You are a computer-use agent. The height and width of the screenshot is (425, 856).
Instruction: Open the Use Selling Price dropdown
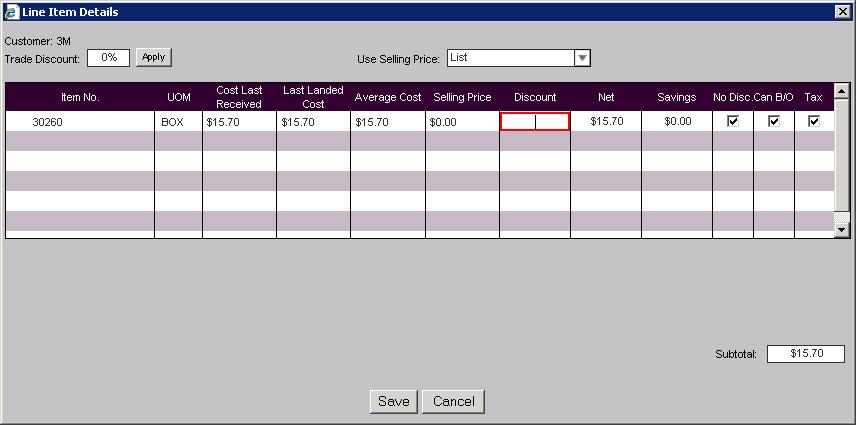(x=582, y=58)
